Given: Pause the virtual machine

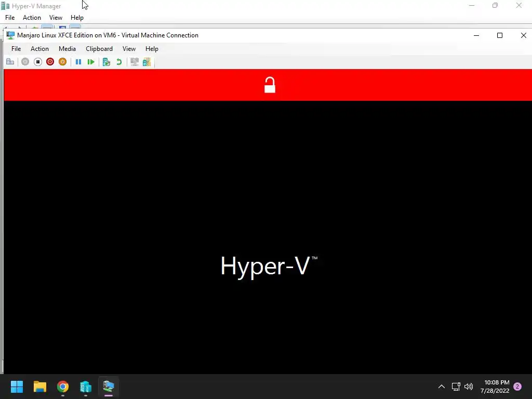Looking at the screenshot, I should (x=78, y=62).
